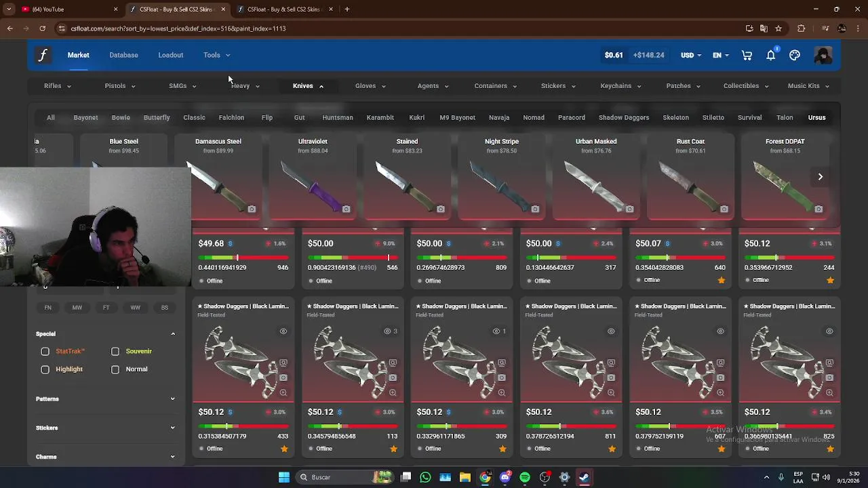Select the Karambit knife type
This screenshot has width=868, height=488.
click(380, 118)
